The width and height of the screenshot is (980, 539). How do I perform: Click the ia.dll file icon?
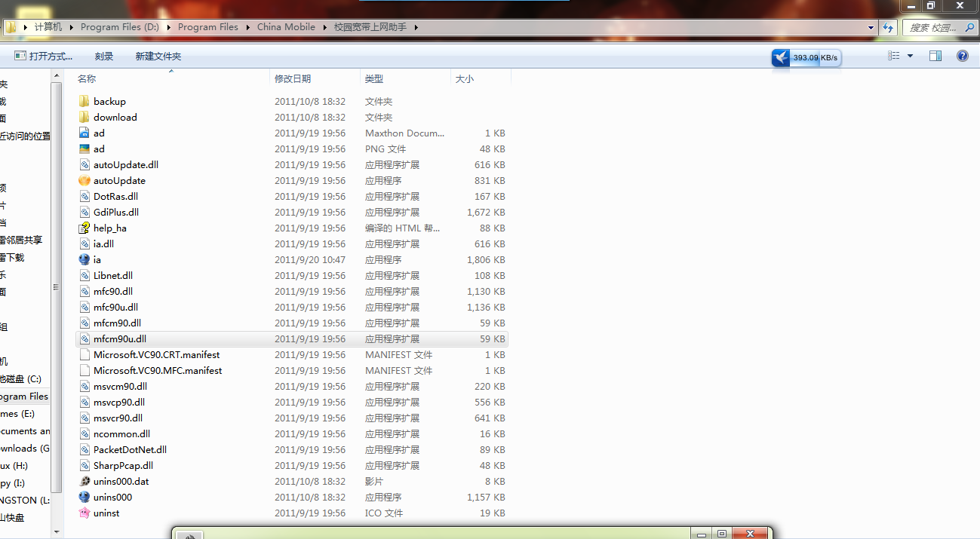pyautogui.click(x=84, y=243)
